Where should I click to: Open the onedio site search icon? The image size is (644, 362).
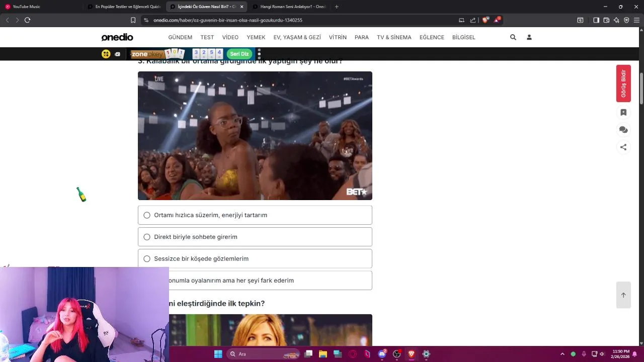click(513, 37)
